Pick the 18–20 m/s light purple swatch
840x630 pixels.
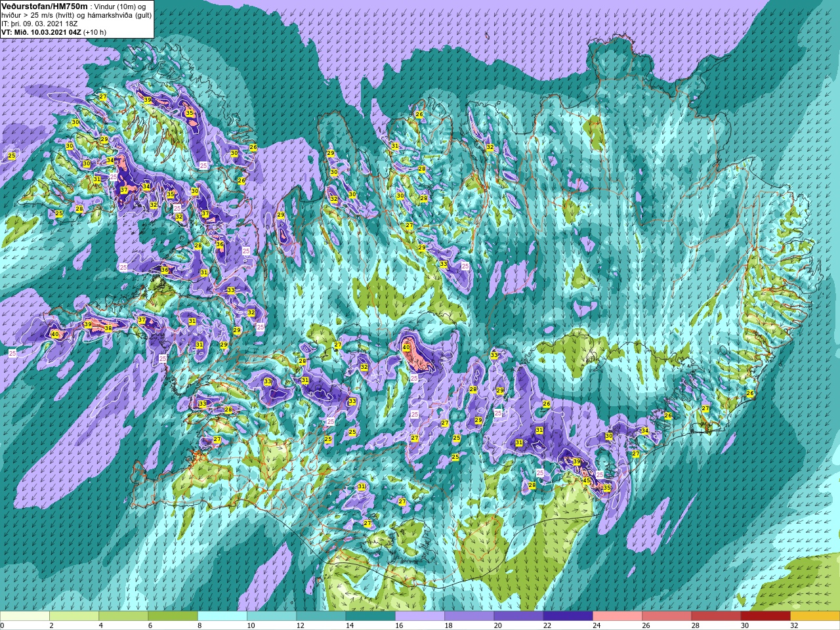pos(469,616)
